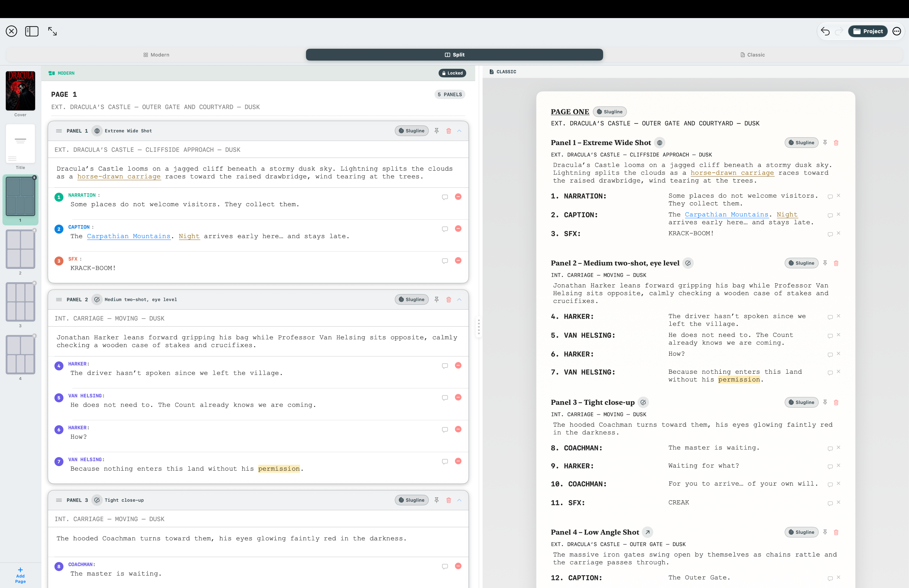Click Panel 2 camera angle icon in Modern pane
This screenshot has width=909, height=588.
pos(97,300)
